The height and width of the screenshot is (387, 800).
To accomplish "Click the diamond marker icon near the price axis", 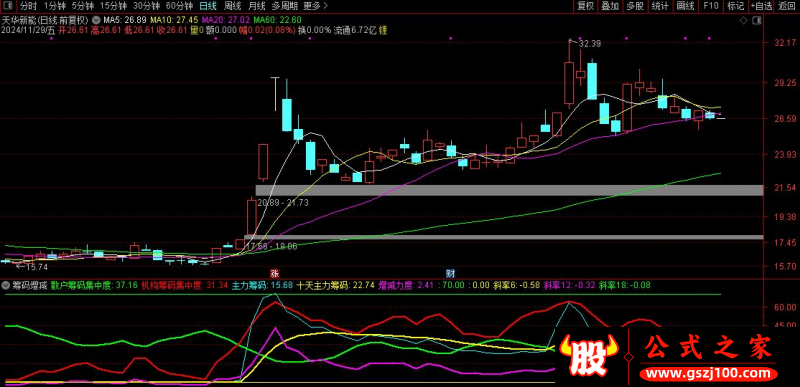I will point(743,20).
